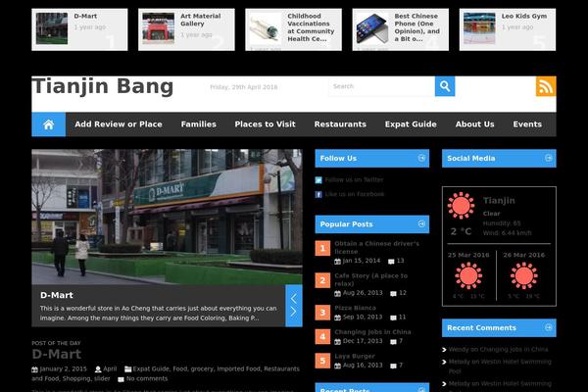Open Best Chinese Phone ticker card
Image resolution: width=588 pixels, height=392 pixels.
pyautogui.click(x=401, y=29)
